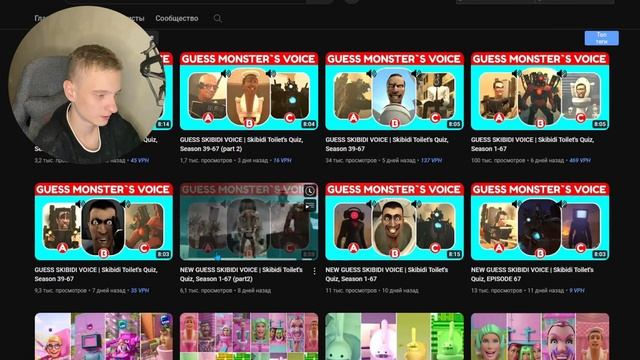Open thumbnail of Season 39-67 (part 2) video

[249, 91]
